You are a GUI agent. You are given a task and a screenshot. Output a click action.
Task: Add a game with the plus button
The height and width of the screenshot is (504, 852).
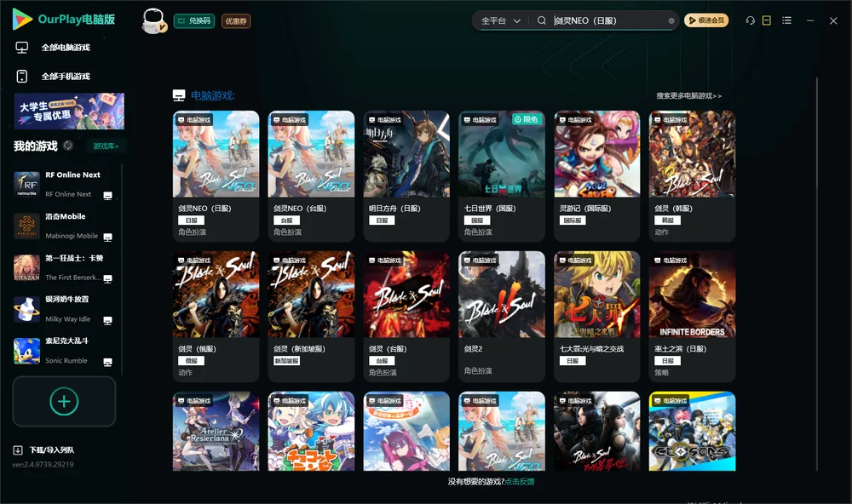(64, 401)
